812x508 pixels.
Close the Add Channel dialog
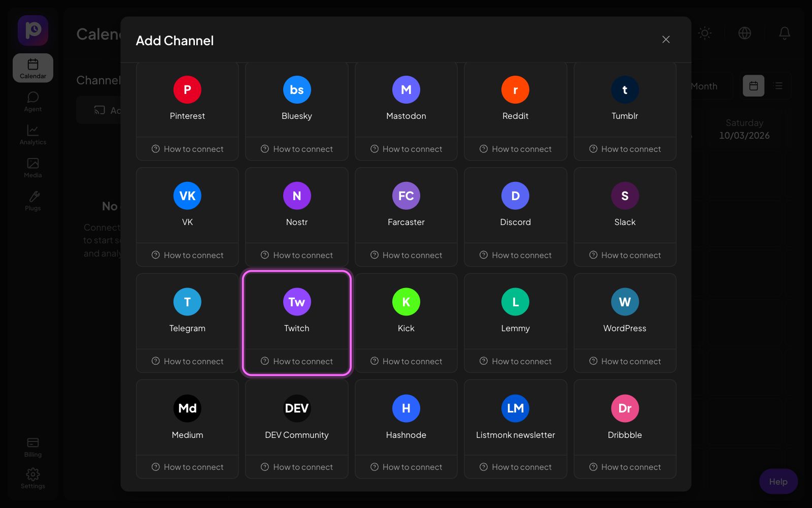coord(666,40)
